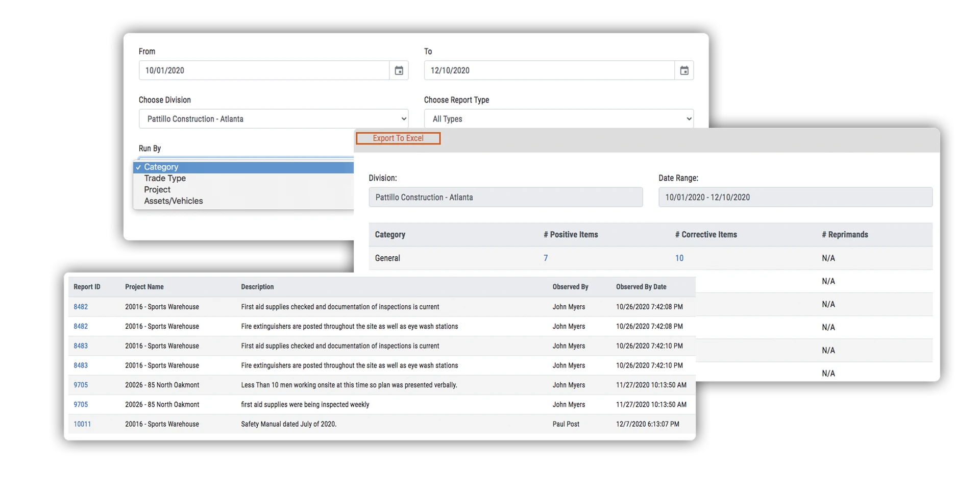
Task: Click the Project Name column header
Action: coord(144,287)
